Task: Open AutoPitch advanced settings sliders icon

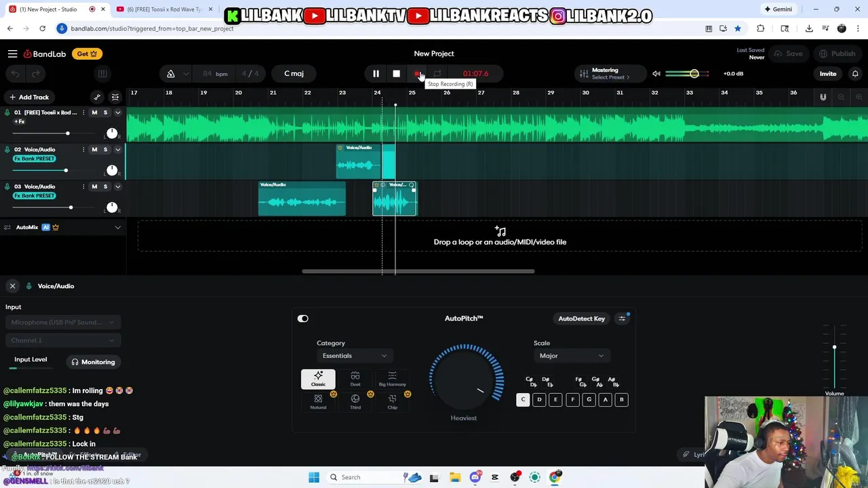Action: pyautogui.click(x=622, y=319)
